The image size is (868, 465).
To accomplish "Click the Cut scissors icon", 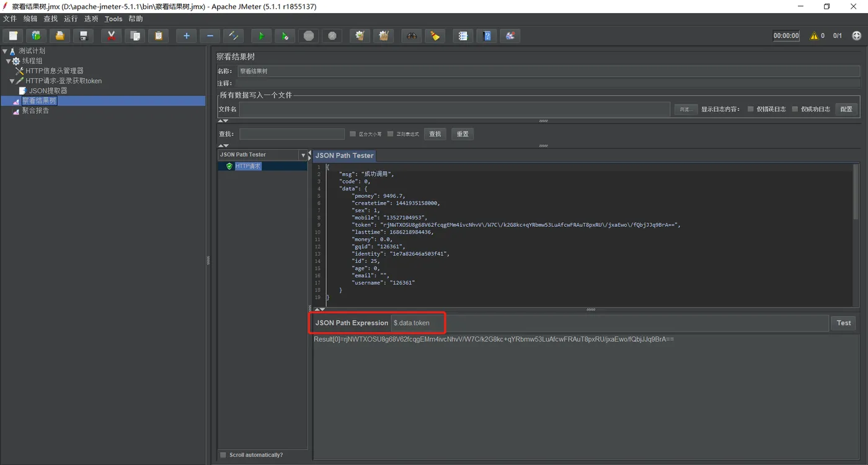I will point(111,36).
